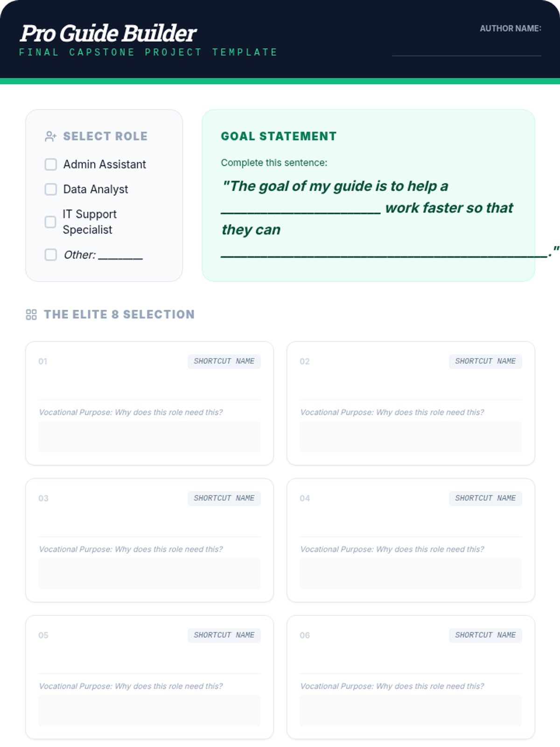Enable the Other role checkbox
This screenshot has width=560, height=747.
pyautogui.click(x=50, y=254)
